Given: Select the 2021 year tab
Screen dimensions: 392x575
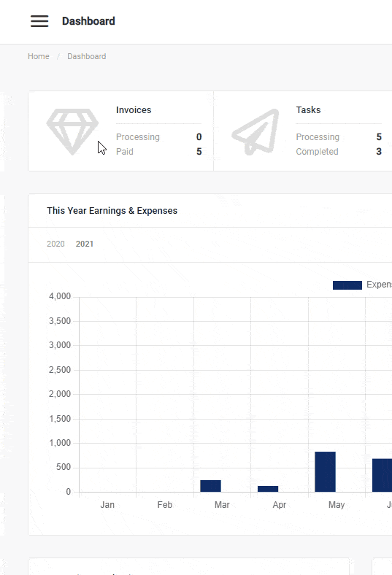Looking at the screenshot, I should 85,244.
